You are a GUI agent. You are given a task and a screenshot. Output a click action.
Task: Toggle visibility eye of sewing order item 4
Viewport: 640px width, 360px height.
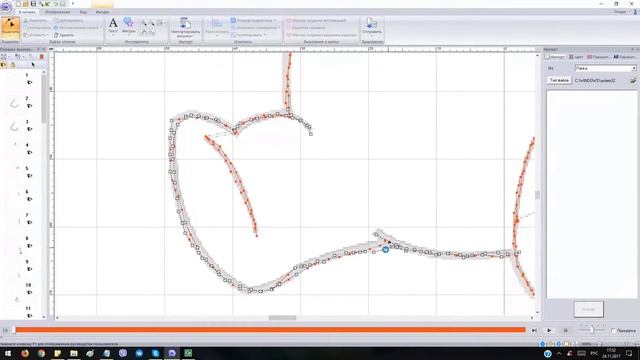pos(29,152)
